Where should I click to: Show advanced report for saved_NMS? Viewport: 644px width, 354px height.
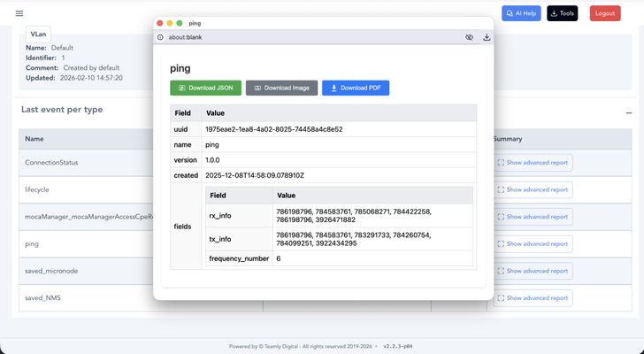[533, 298]
